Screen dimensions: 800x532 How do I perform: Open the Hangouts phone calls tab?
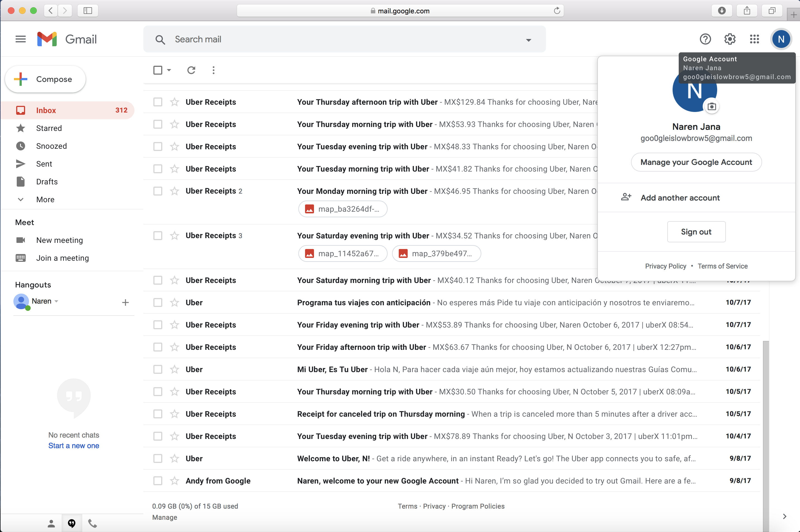point(92,523)
